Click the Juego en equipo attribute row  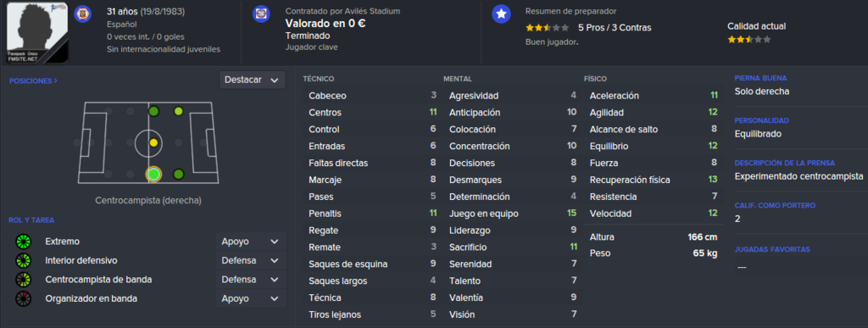coord(513,214)
